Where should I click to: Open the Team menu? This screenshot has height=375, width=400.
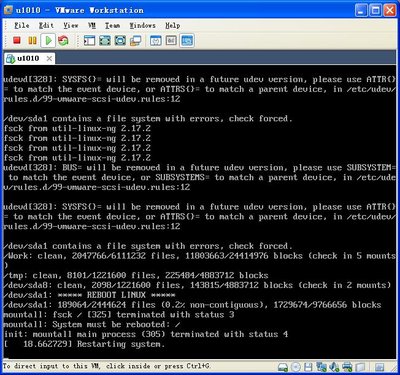click(112, 25)
